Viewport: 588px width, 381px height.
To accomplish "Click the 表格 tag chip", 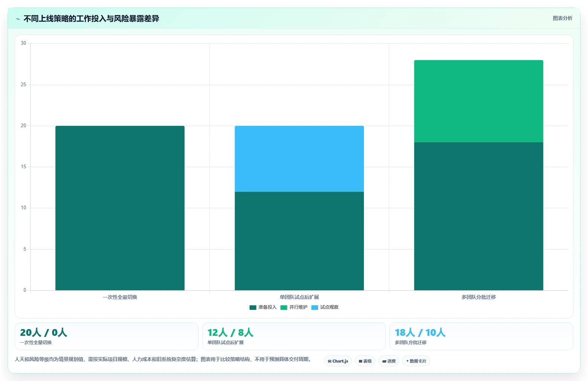I will 365,361.
